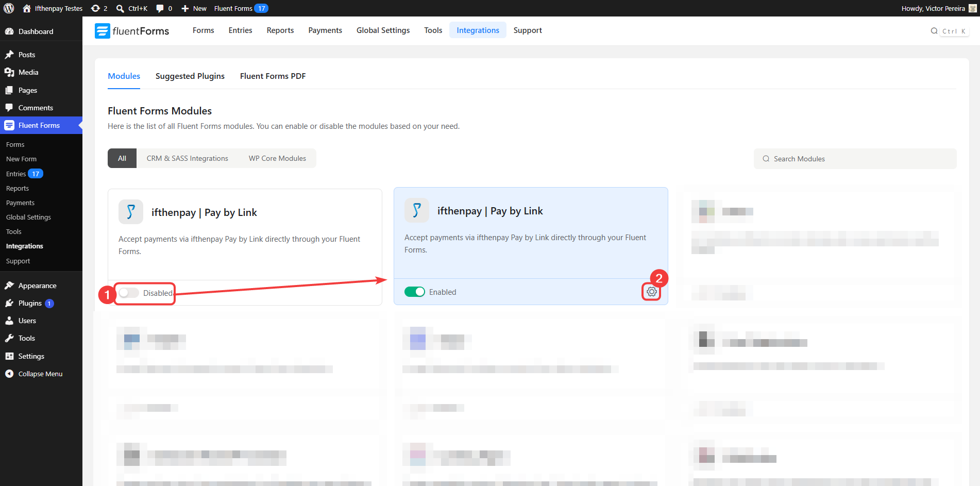Select the All filter tab

(122, 158)
